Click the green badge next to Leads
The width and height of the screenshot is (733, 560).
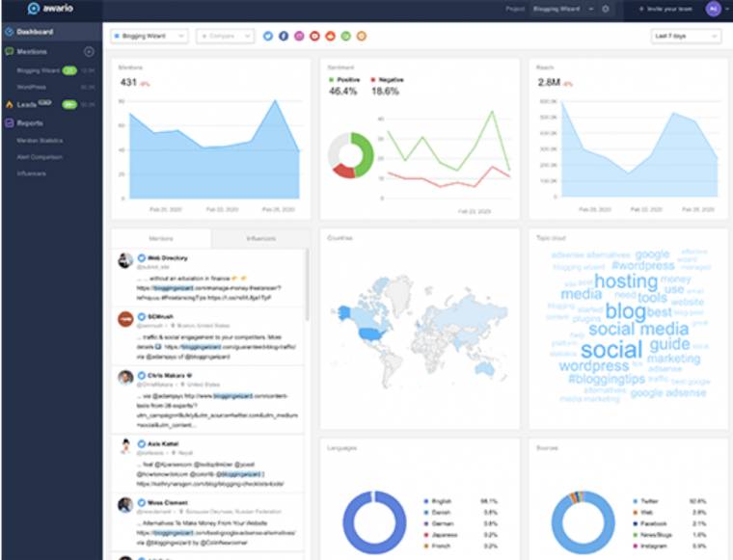coord(69,105)
